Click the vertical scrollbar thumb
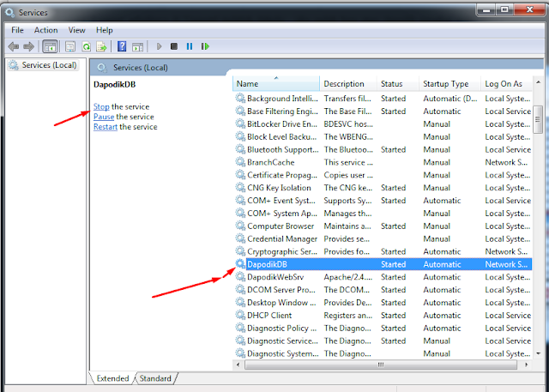This screenshot has height=392, width=549. [x=538, y=119]
